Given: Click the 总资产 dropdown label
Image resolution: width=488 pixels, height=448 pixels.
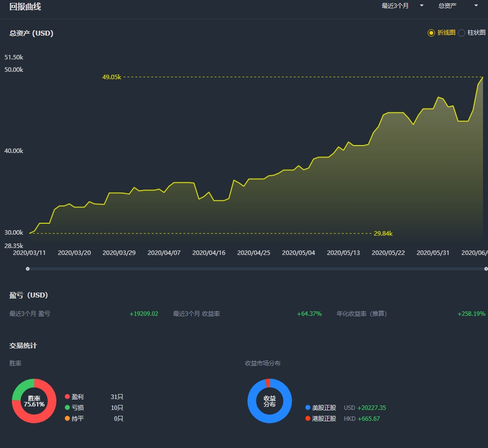Looking at the screenshot, I should click(447, 5).
